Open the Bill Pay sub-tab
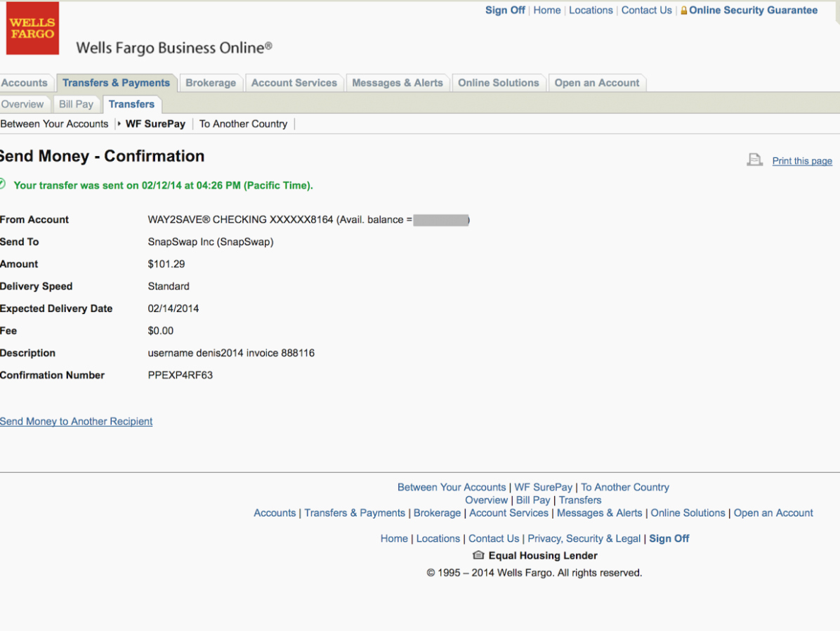The image size is (840, 631). pyautogui.click(x=76, y=104)
